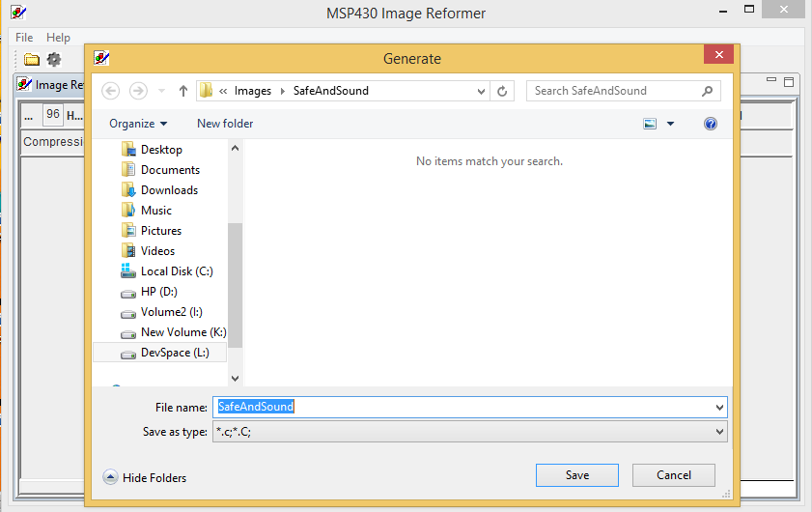Refresh the SafeAndSound folder listing
The height and width of the screenshot is (512, 812).
[x=502, y=91]
